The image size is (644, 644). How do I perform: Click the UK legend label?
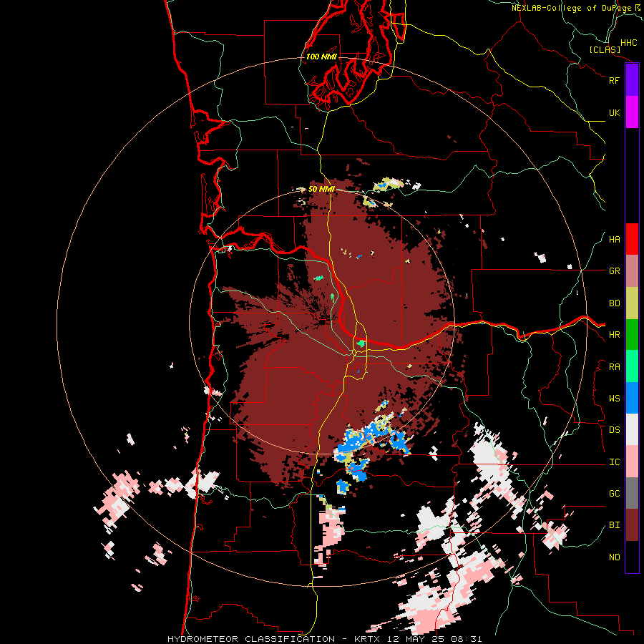(x=614, y=112)
